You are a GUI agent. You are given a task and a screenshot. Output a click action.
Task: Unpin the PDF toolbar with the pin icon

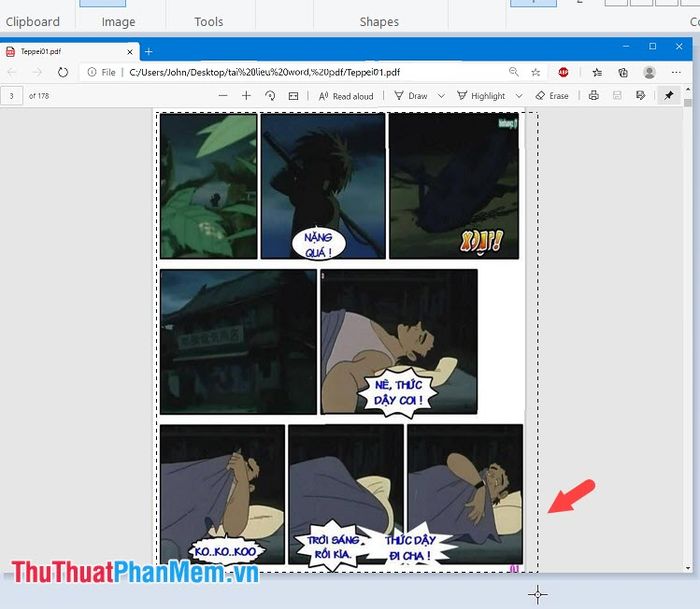tap(669, 96)
